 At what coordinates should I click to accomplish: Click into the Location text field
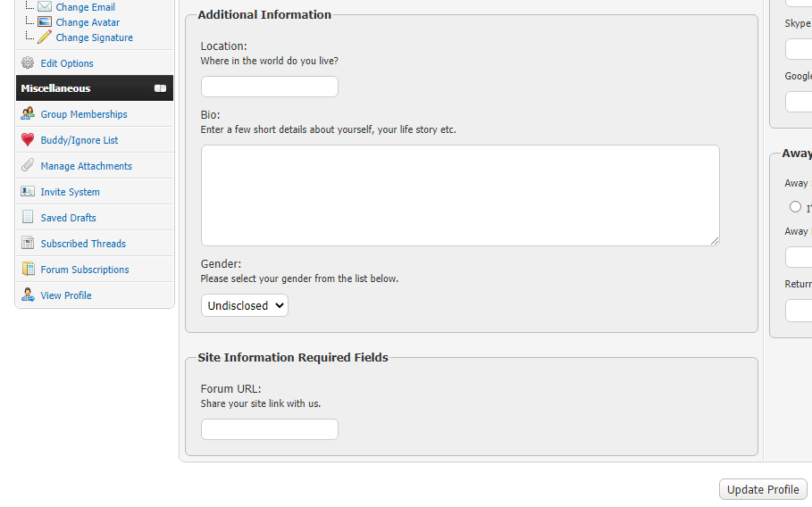coord(269,87)
